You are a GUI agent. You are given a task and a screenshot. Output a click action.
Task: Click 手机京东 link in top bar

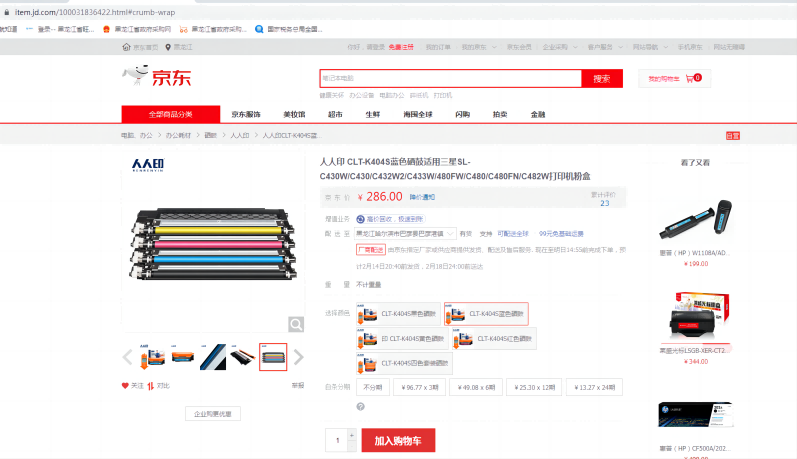point(690,47)
